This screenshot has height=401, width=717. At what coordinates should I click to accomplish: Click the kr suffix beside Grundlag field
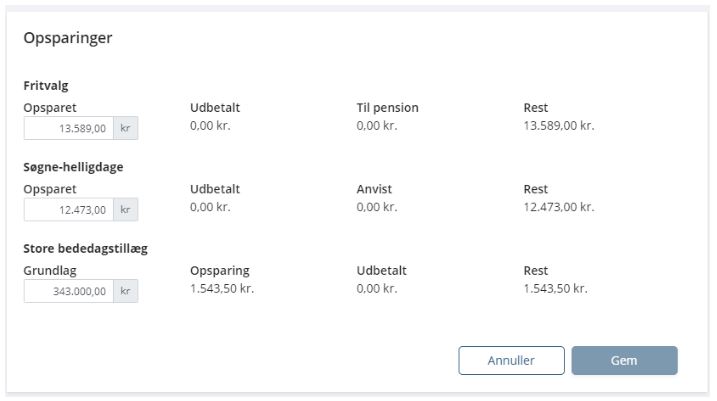coord(125,291)
